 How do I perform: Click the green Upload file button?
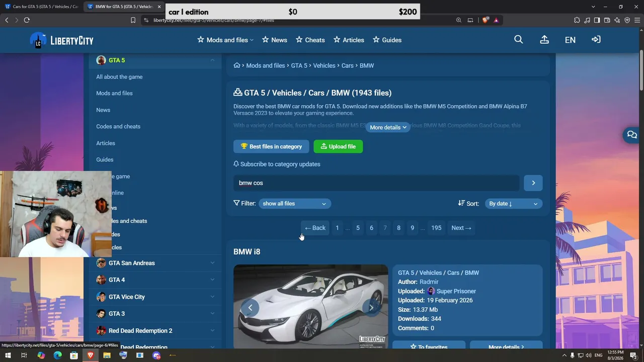tap(338, 146)
